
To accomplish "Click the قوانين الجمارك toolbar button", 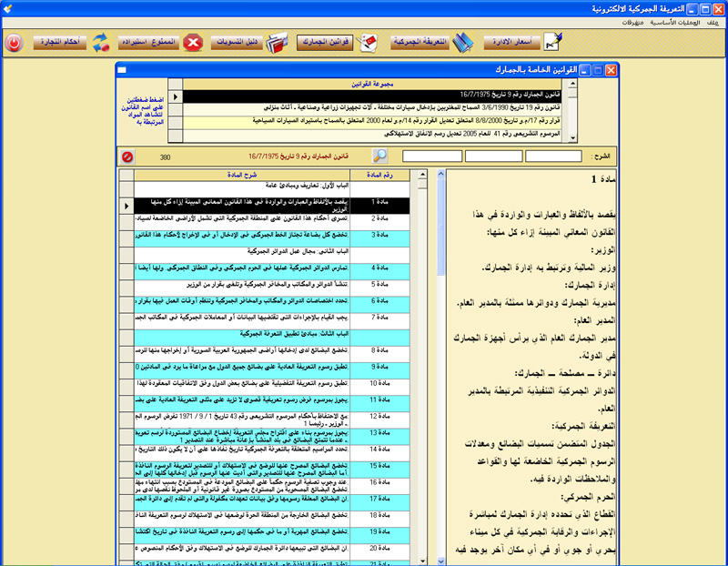I will point(321,42).
